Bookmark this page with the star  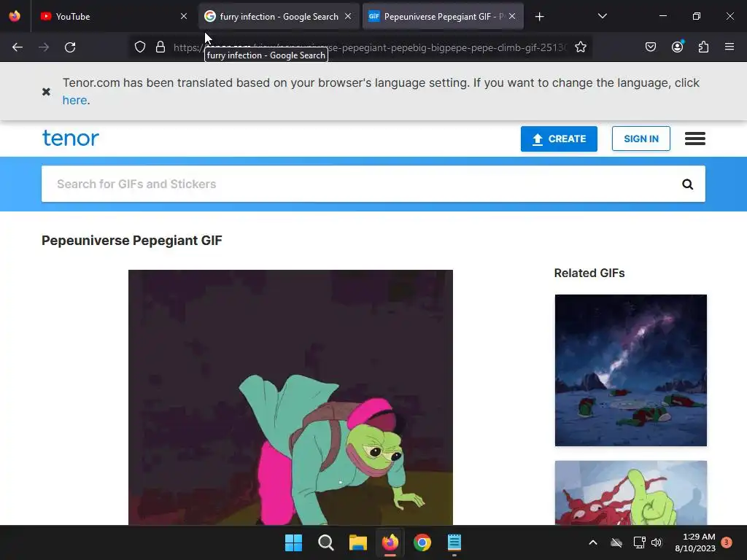point(580,47)
